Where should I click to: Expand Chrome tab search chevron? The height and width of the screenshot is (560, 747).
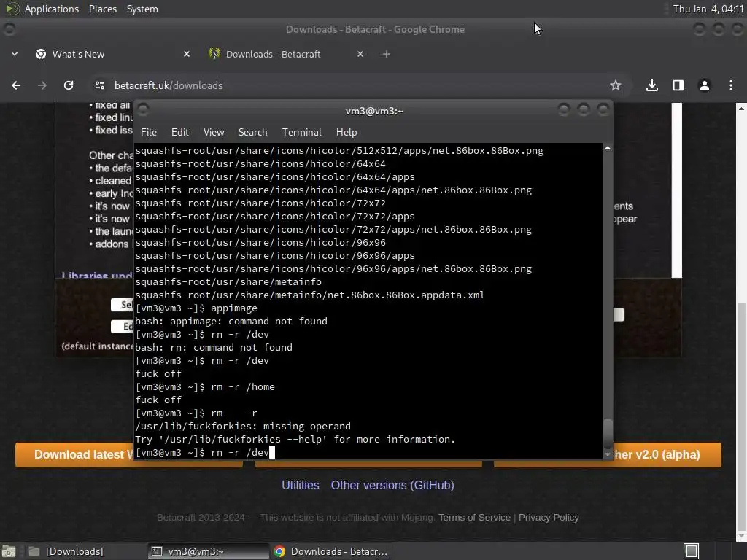pos(15,54)
